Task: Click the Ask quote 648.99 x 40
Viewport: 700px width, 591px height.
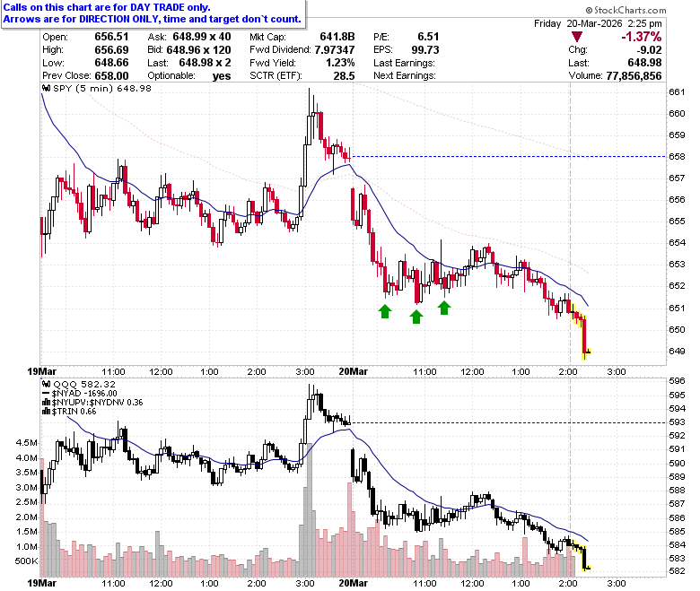Action: click(x=202, y=37)
